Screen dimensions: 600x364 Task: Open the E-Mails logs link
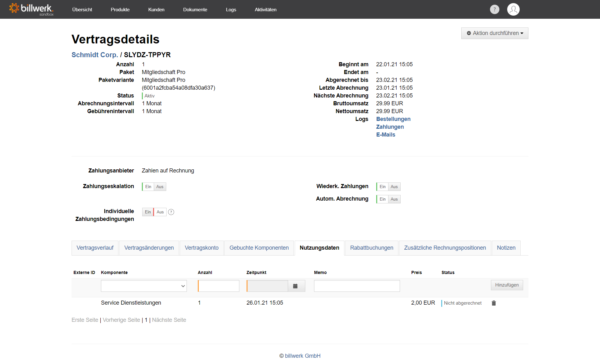[386, 135]
